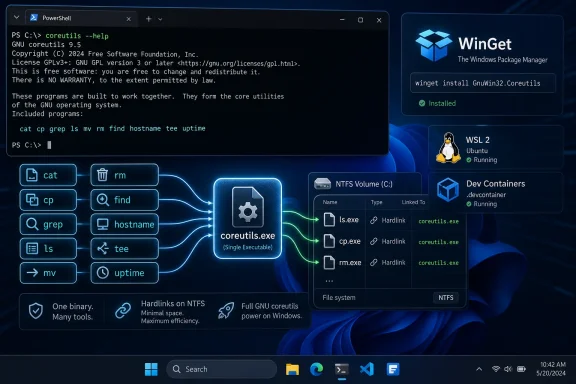Click the coreutils.exe gear file icon

coord(248,207)
